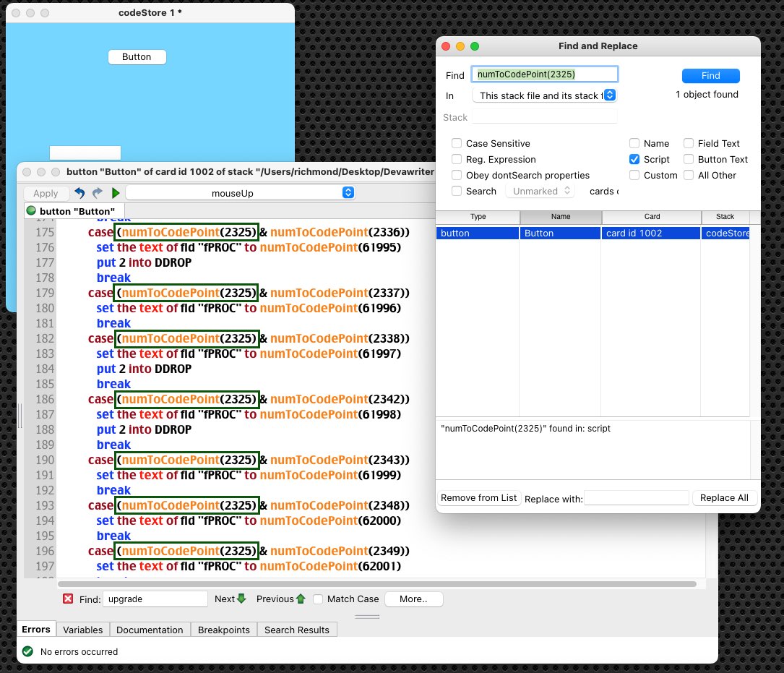Click the Replace with text field
This screenshot has width=784, height=673.
[636, 498]
